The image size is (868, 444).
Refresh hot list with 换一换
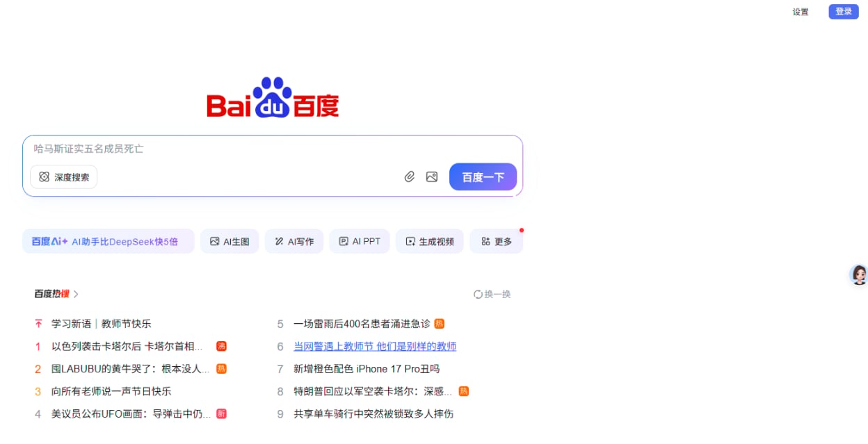[492, 294]
